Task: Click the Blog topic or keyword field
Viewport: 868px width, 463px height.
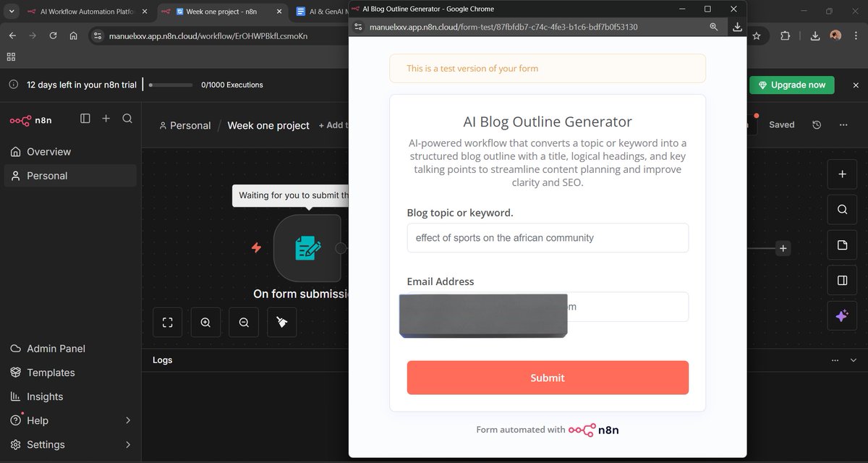Action: 548,238
